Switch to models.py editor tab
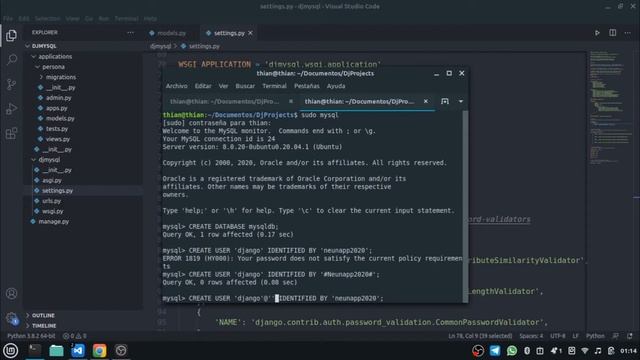This screenshot has height=360, width=640. tap(168, 33)
